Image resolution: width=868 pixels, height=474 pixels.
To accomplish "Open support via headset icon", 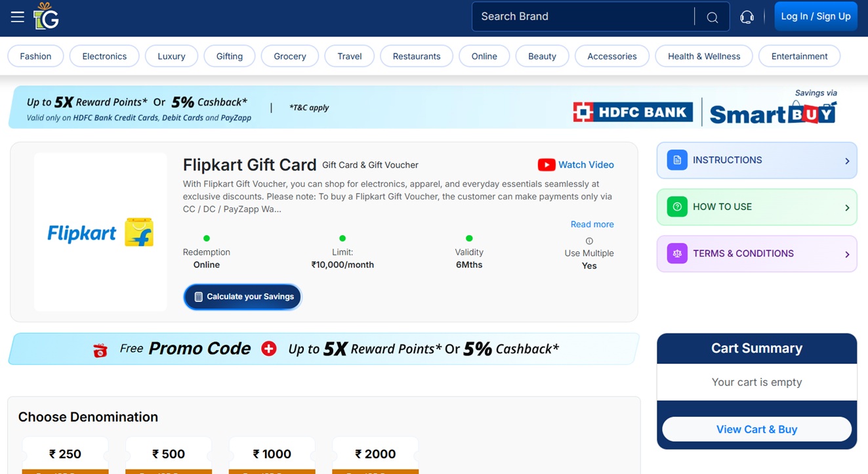I will pyautogui.click(x=747, y=17).
